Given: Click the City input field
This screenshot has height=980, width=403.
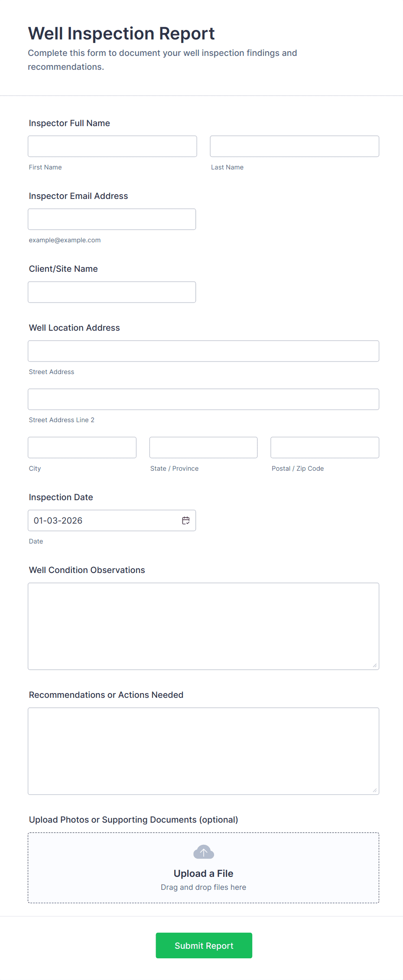Looking at the screenshot, I should click(x=82, y=447).
